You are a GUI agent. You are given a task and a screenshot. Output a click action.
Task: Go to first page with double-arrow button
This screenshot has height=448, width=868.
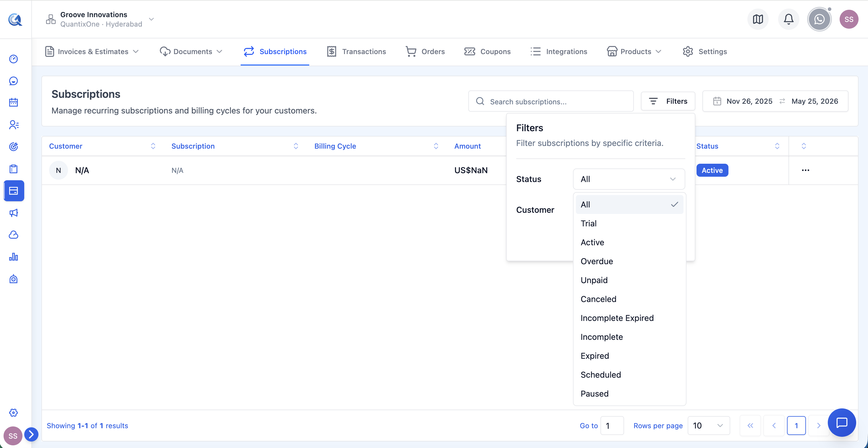click(750, 426)
